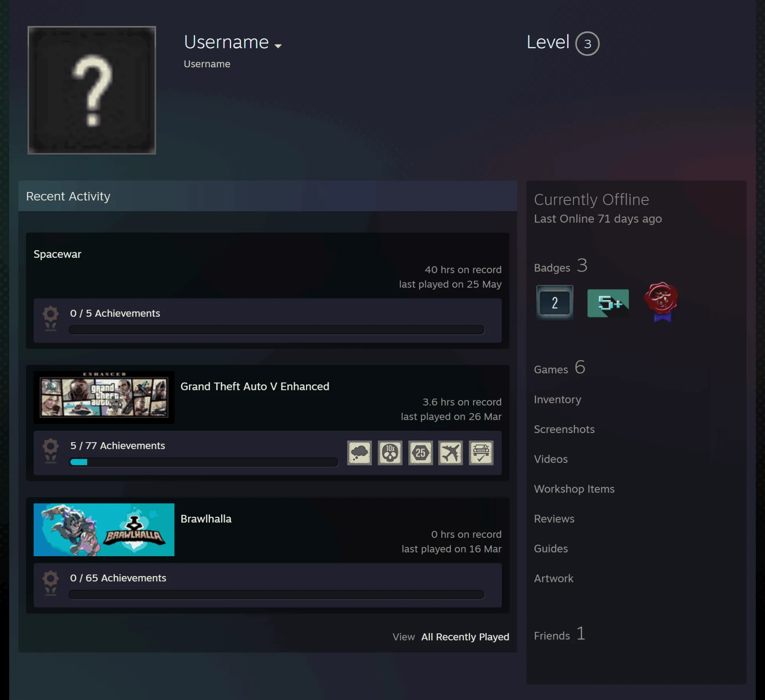
Task: Open Grand Theft Auto V Enhanced title
Action: (x=255, y=386)
